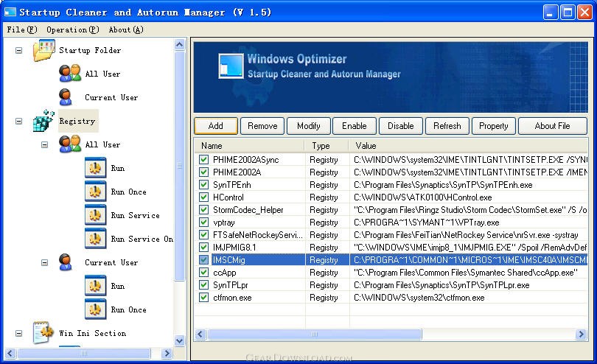Click the tree panel's vertical scrollbar thumb
This screenshot has width=597, height=364.
[180, 166]
